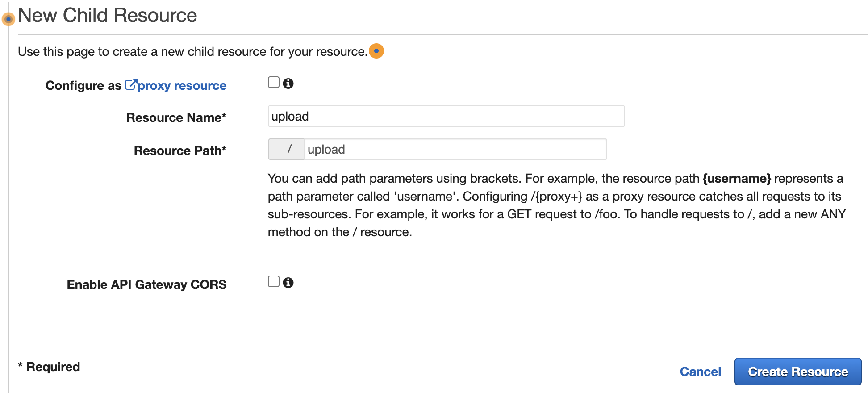The height and width of the screenshot is (393, 868).
Task: Select the word upload in Resource Name
Action: [289, 116]
